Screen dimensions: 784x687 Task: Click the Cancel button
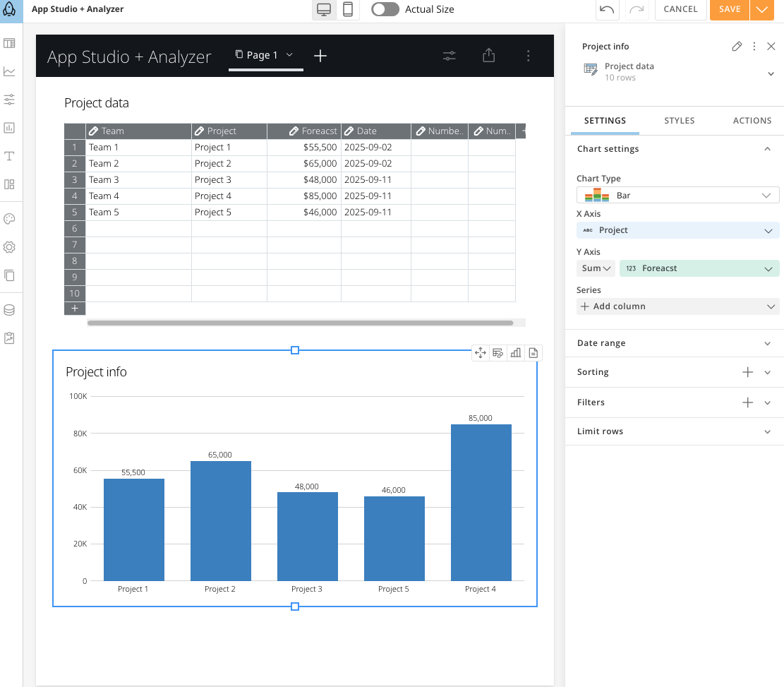coord(680,9)
